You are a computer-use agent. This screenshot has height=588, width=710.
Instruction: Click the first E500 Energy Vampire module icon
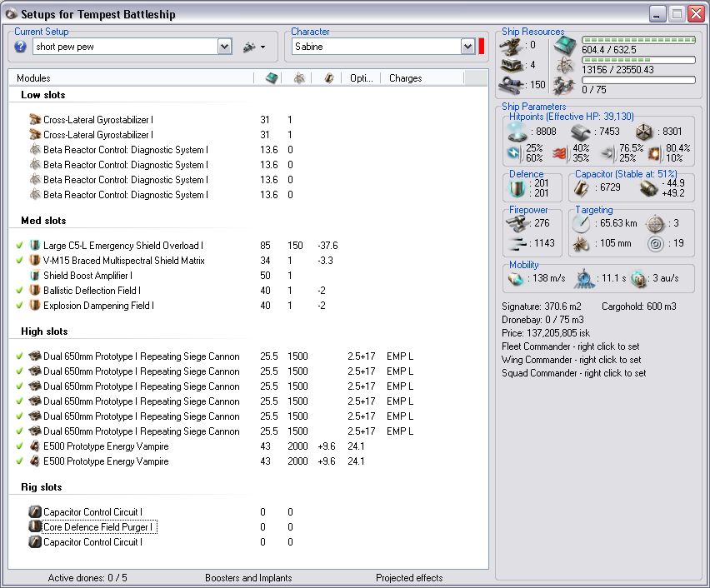[35, 446]
